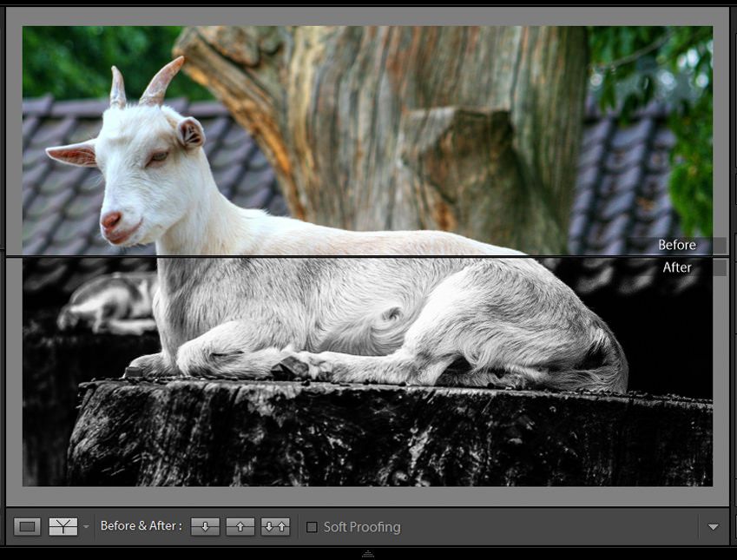Copy After settings to Before button
The height and width of the screenshot is (560, 737).
tap(240, 527)
